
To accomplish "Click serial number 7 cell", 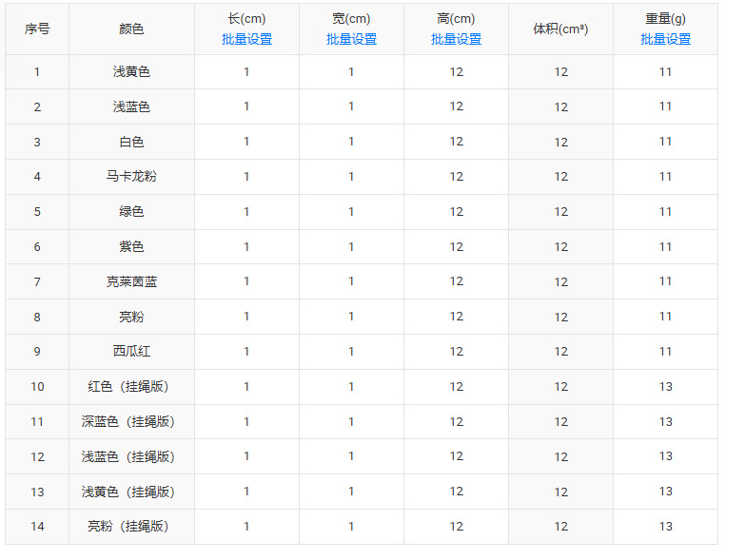I will pos(37,281).
